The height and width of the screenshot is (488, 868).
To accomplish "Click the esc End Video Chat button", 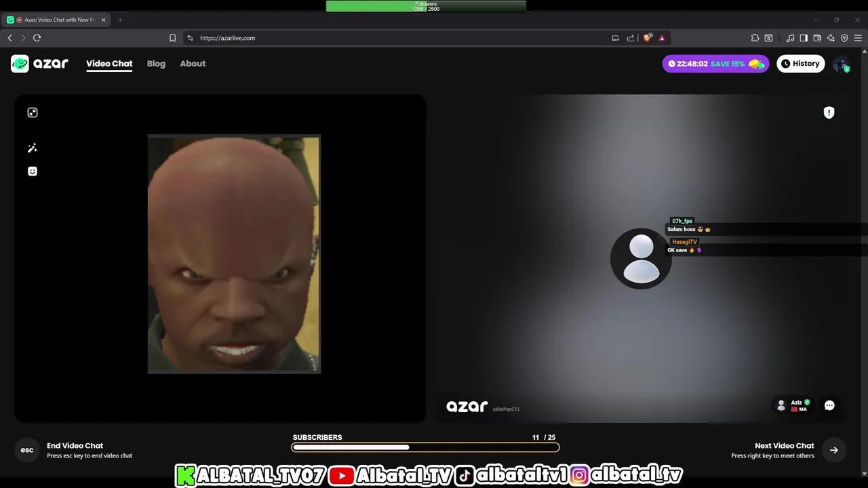I will click(x=27, y=450).
